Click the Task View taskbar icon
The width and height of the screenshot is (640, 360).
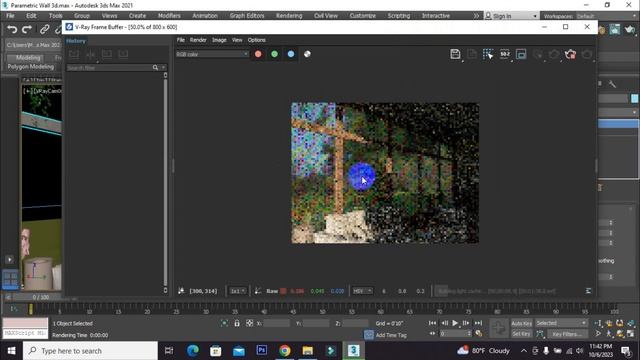point(169,350)
